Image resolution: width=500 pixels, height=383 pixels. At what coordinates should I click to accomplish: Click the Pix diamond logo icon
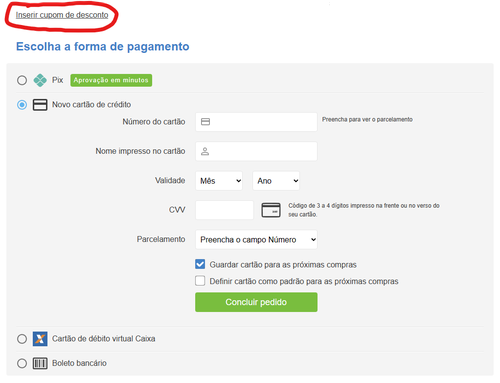40,80
